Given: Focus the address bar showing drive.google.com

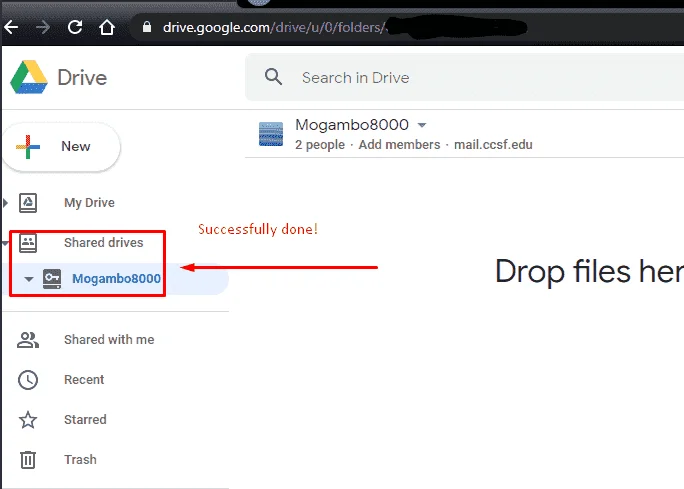Looking at the screenshot, I should click(x=406, y=27).
